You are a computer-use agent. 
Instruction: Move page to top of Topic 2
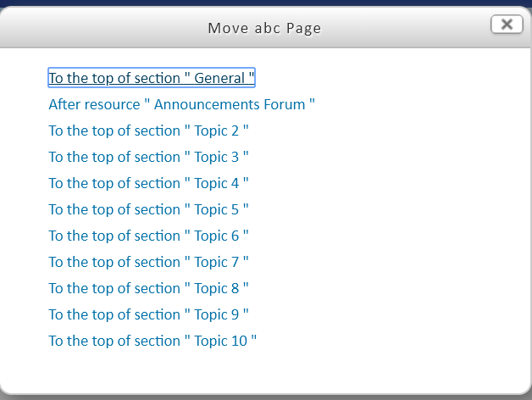148,131
